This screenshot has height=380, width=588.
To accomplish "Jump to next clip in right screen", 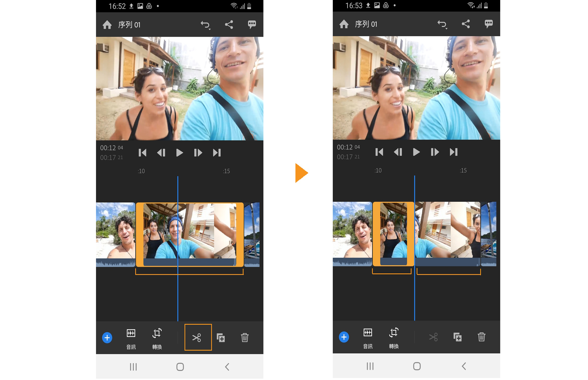I will [x=454, y=152].
